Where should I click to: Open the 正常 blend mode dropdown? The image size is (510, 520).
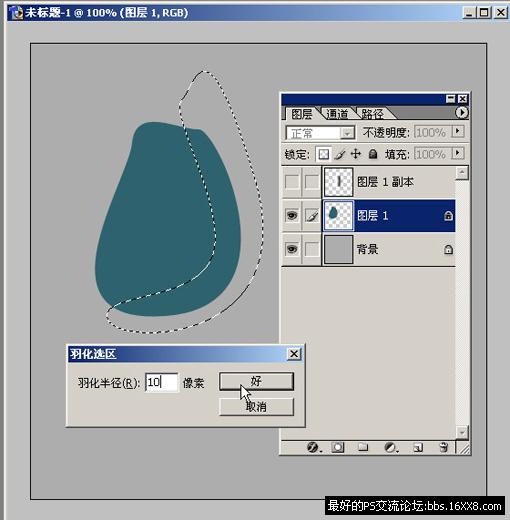pos(320,133)
